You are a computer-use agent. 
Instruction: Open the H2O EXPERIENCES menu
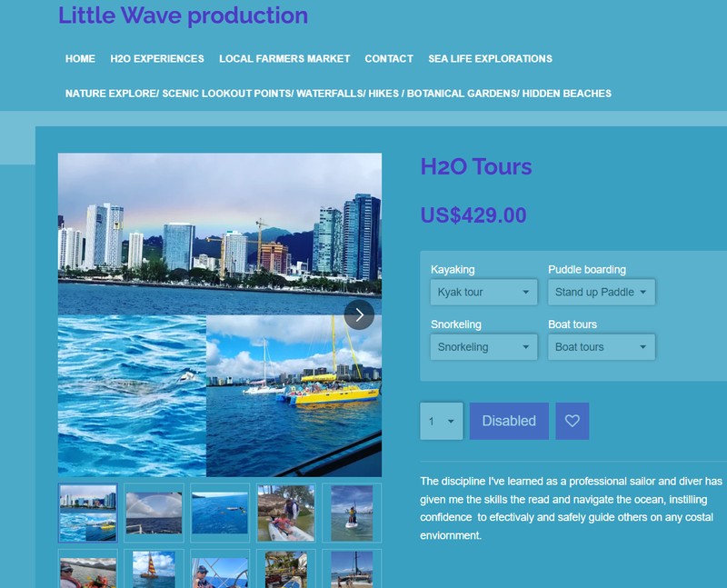click(157, 58)
